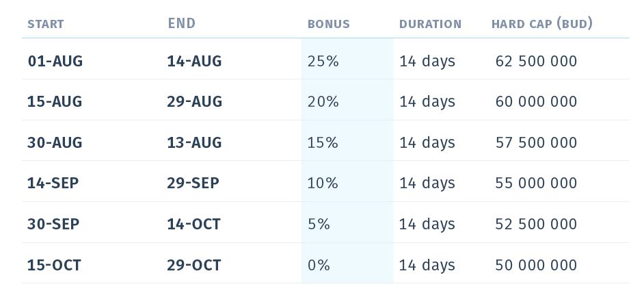Click the 55 000 000 hard cap value
This screenshot has height=306, width=644.
(536, 183)
